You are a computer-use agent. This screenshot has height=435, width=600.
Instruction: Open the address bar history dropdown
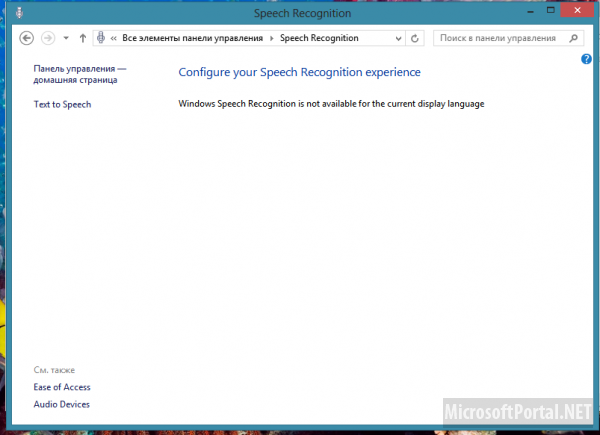[398, 38]
